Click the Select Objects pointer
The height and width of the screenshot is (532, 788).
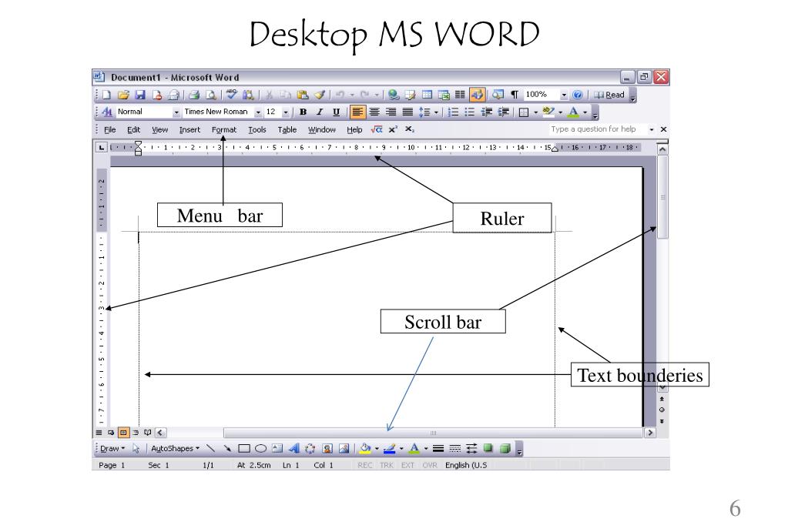[x=136, y=448]
